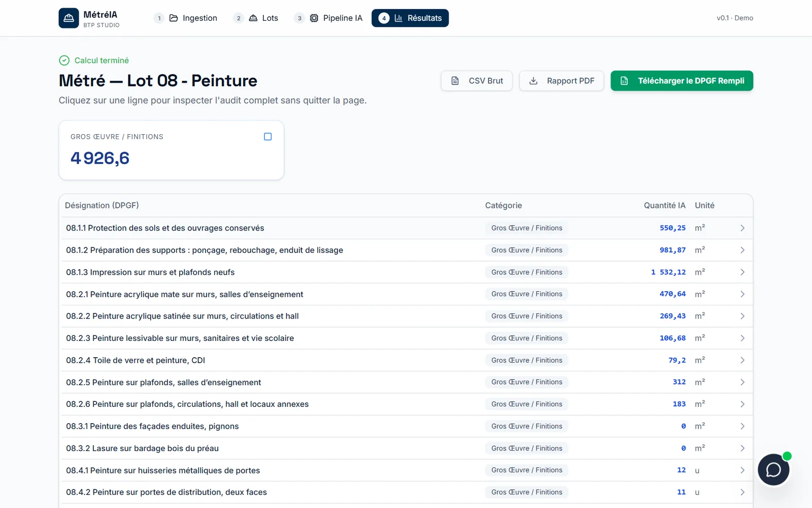Go to Ingestion step tab
812x508 pixels.
(x=186, y=18)
